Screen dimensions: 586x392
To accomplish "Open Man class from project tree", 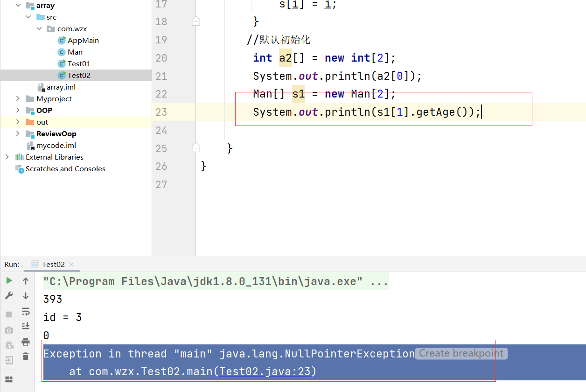I will 75,52.
